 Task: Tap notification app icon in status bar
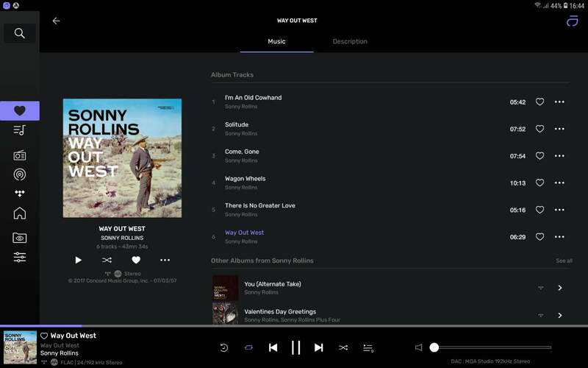(7, 6)
